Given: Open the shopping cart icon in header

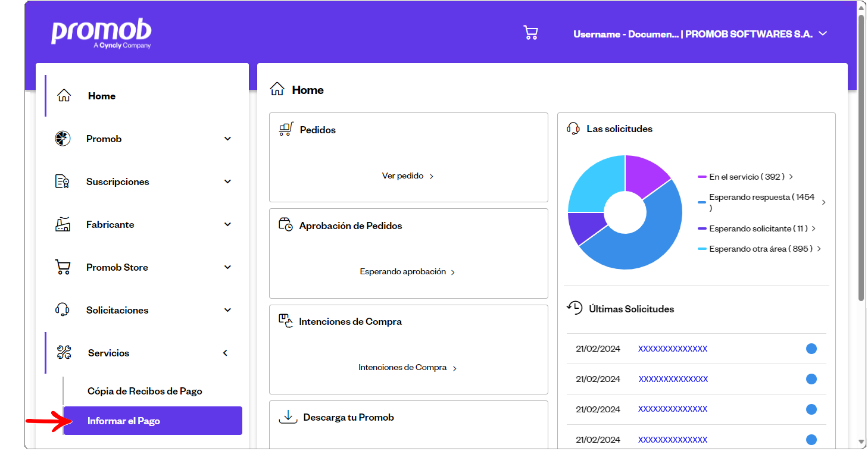Looking at the screenshot, I should pyautogui.click(x=530, y=33).
